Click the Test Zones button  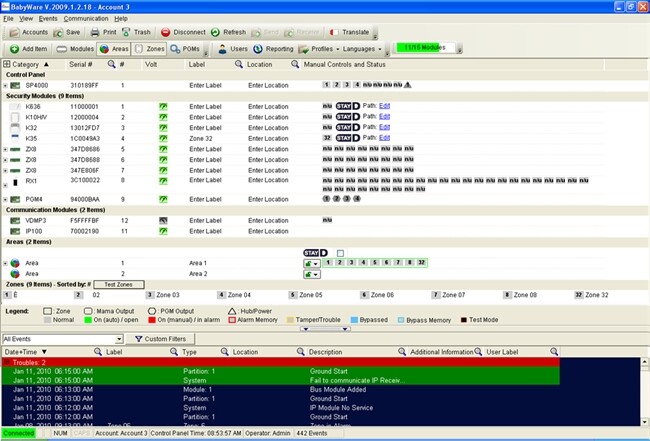120,285
